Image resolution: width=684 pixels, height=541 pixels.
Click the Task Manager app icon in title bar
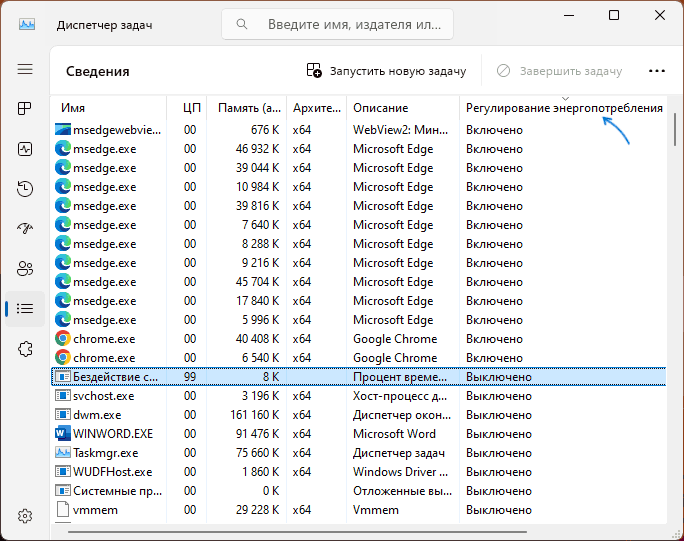pyautogui.click(x=27, y=24)
